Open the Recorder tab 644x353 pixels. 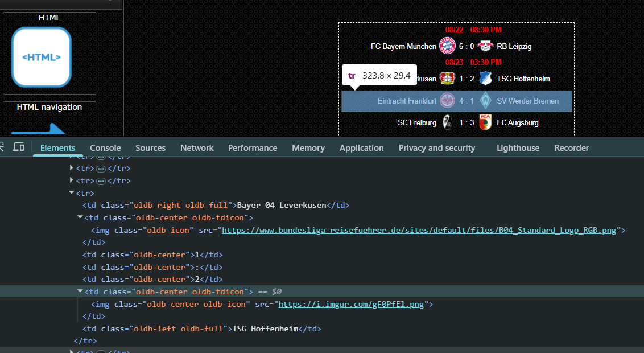[x=571, y=148]
